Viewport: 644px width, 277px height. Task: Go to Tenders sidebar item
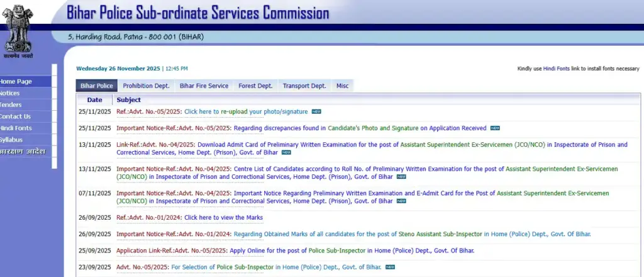11,105
